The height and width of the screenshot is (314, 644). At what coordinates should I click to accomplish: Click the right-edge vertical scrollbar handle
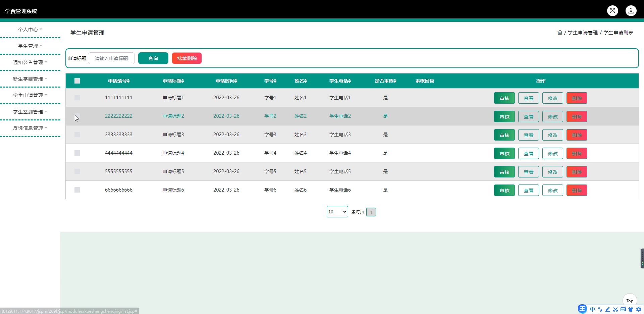(642, 258)
